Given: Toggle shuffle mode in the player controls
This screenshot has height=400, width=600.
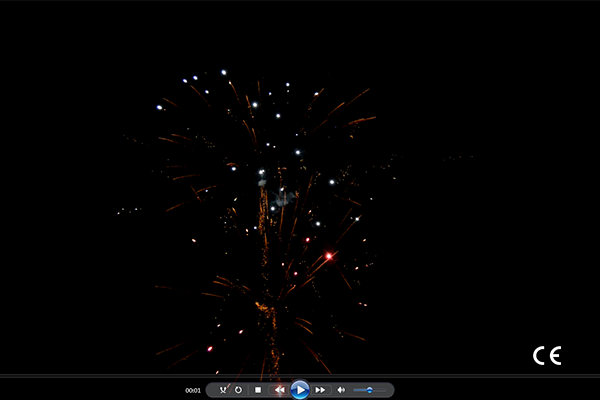Looking at the screenshot, I should tap(223, 390).
